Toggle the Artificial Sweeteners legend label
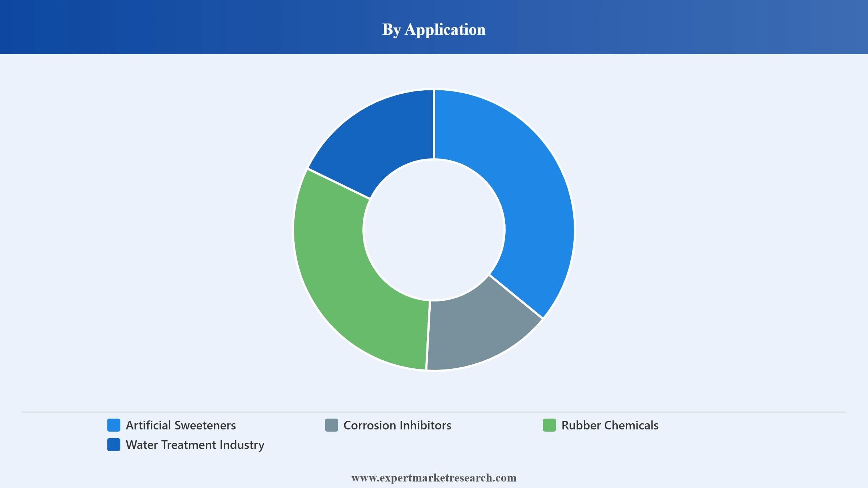Screen dimensions: 868x488 pyautogui.click(x=181, y=425)
